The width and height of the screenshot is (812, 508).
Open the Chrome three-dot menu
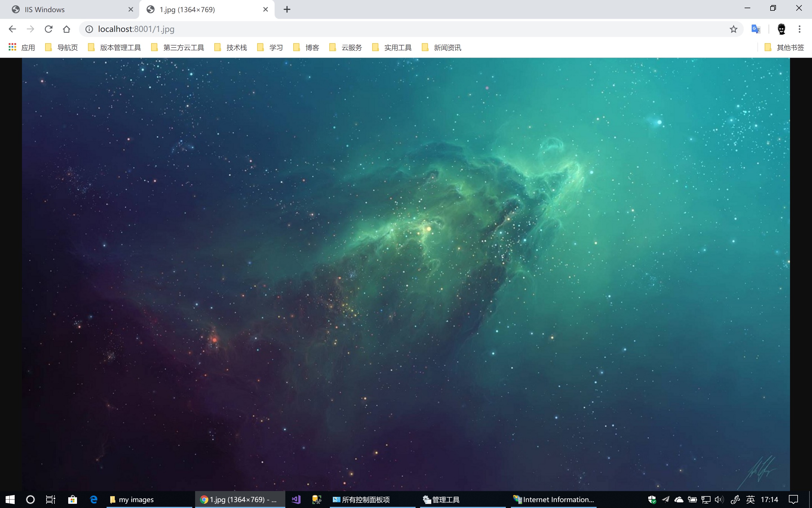pos(800,29)
